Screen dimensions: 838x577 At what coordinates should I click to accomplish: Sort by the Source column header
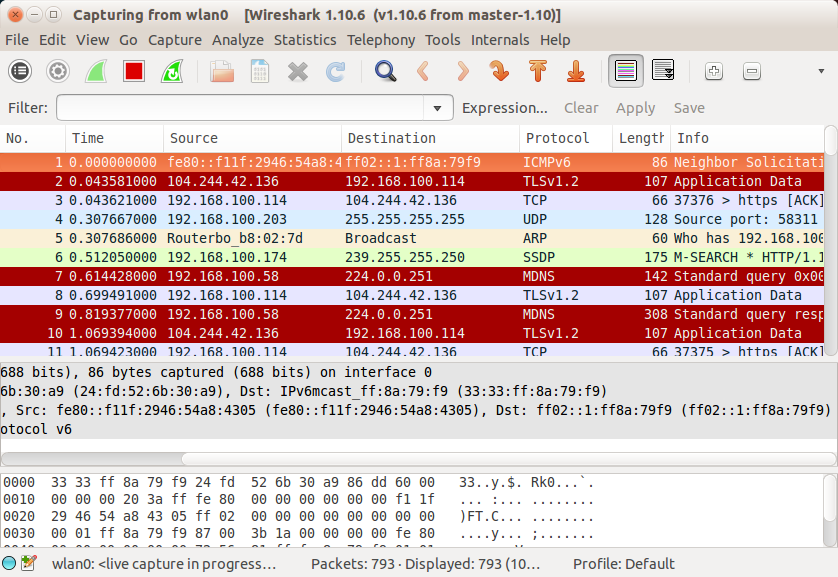pyautogui.click(x=252, y=138)
